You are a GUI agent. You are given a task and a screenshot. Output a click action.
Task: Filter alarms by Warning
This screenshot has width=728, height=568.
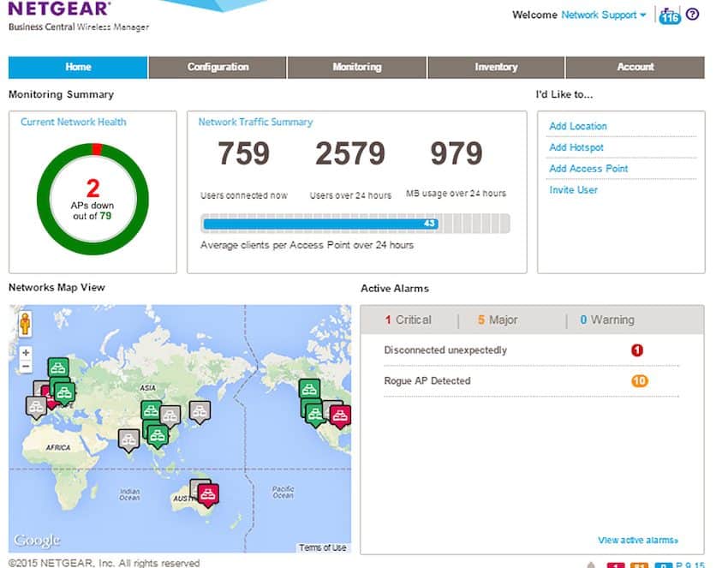(607, 320)
